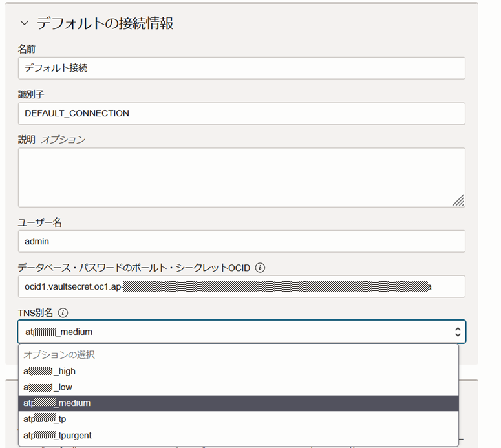Click the 名前 input field
The width and height of the screenshot is (501, 448).
tap(242, 68)
